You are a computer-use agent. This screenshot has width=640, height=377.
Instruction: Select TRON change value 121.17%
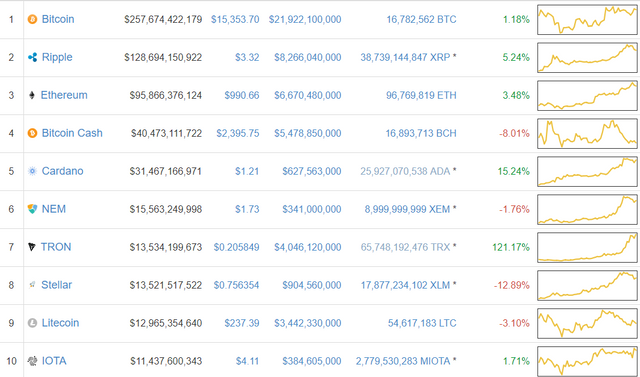pyautogui.click(x=511, y=247)
